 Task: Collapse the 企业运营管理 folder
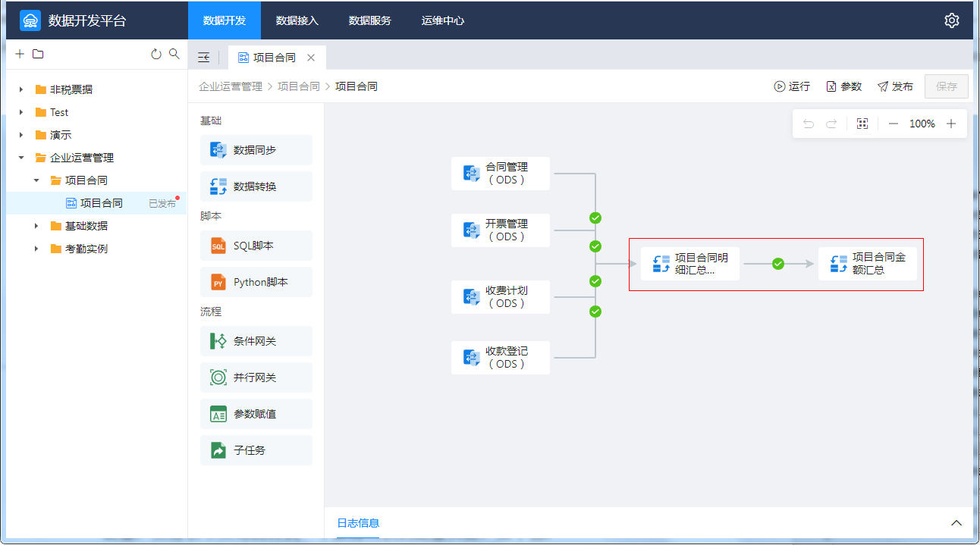pos(21,158)
